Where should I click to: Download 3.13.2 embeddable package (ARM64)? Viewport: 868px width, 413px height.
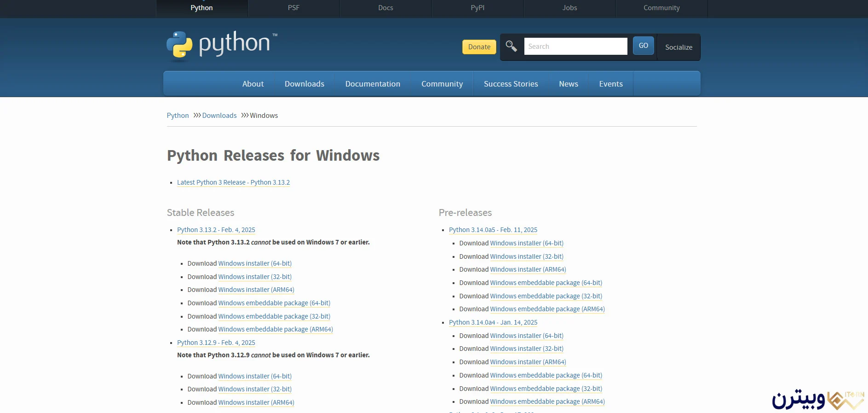(x=276, y=329)
